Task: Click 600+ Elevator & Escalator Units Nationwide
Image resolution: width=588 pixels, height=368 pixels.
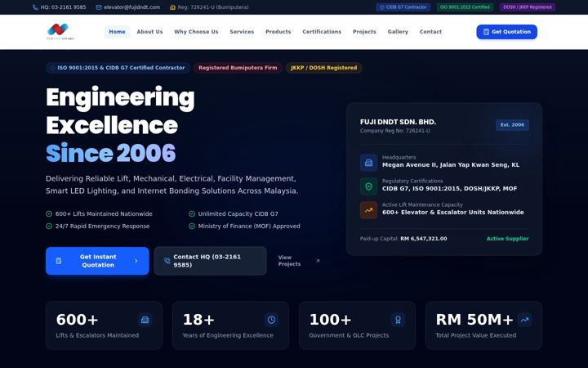Action: pyautogui.click(x=453, y=212)
